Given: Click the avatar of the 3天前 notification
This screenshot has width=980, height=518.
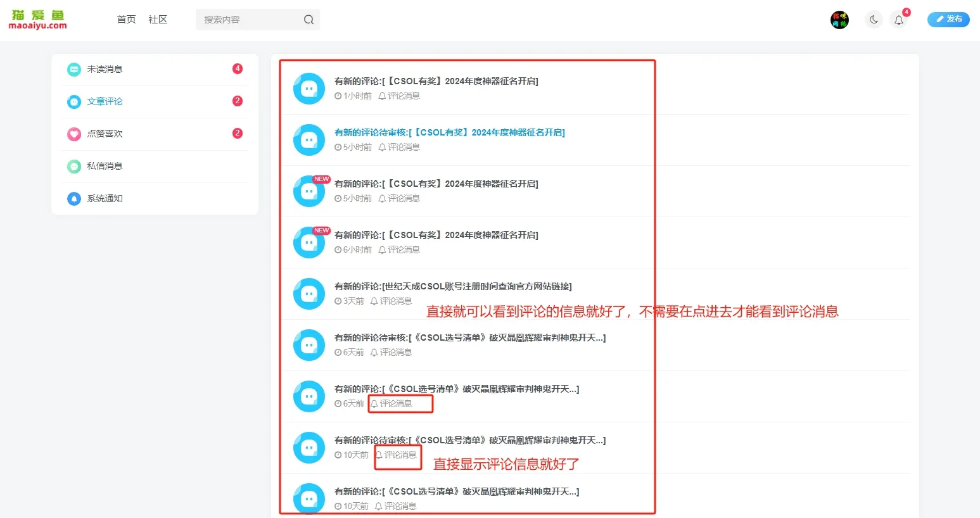Looking at the screenshot, I should [x=309, y=294].
